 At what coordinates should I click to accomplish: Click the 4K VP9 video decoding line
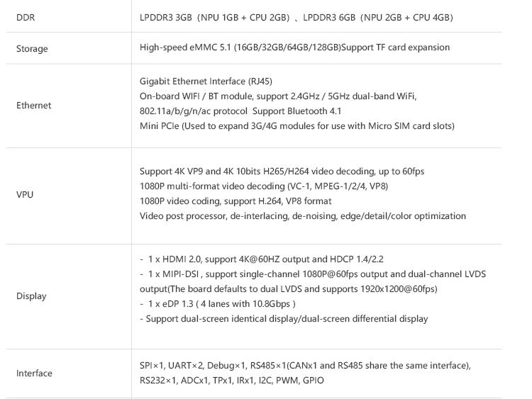click(x=282, y=172)
